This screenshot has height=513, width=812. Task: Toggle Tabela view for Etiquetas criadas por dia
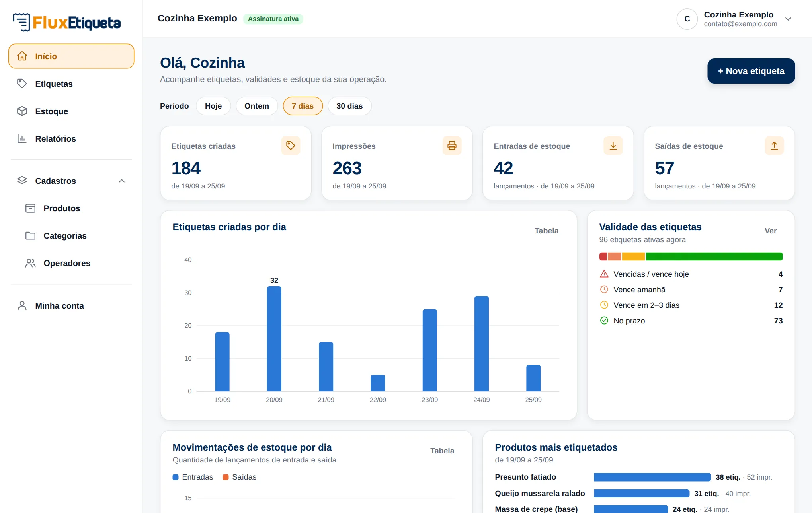coord(546,231)
